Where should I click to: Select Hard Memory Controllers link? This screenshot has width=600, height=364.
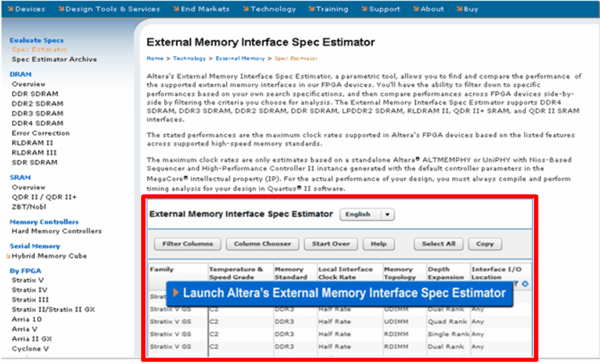(57, 231)
